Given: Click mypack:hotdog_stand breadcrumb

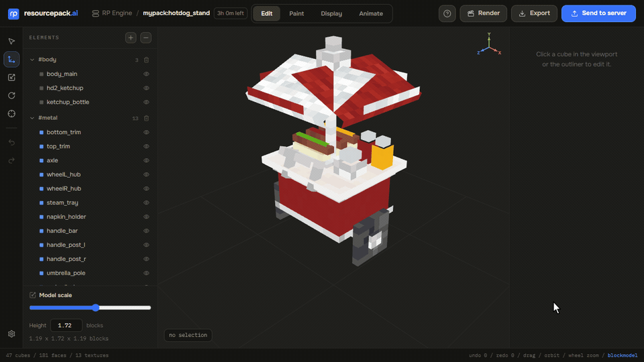Looking at the screenshot, I should [x=176, y=13].
